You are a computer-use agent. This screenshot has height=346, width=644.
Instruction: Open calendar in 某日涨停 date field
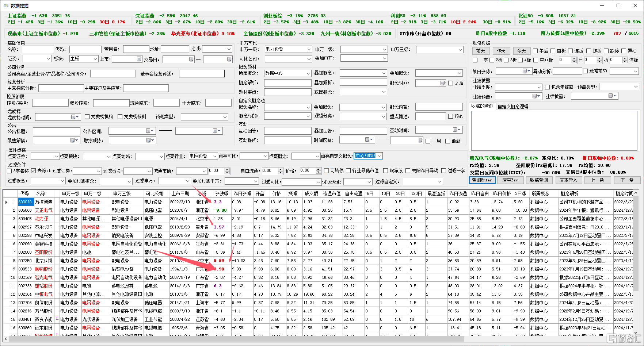click(526, 71)
